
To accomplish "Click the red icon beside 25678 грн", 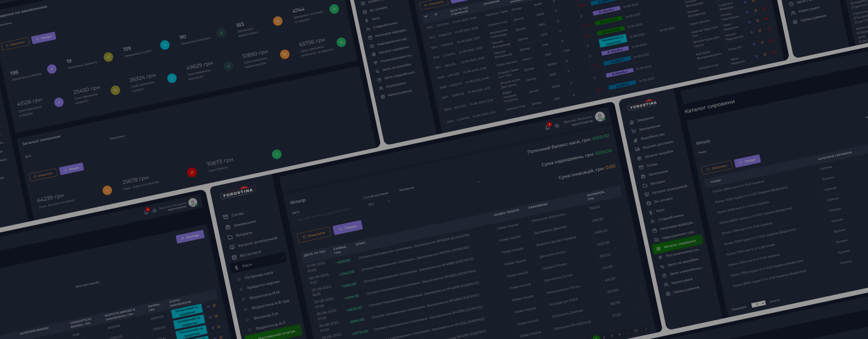I will pos(192,172).
